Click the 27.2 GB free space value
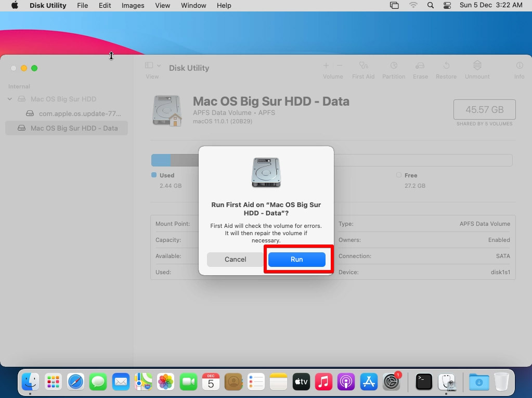532x398 pixels. 414,186
